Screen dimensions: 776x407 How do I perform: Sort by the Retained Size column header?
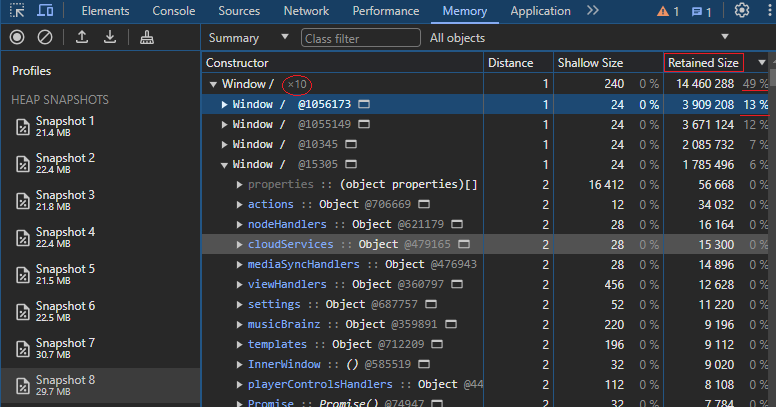pyautogui.click(x=704, y=63)
